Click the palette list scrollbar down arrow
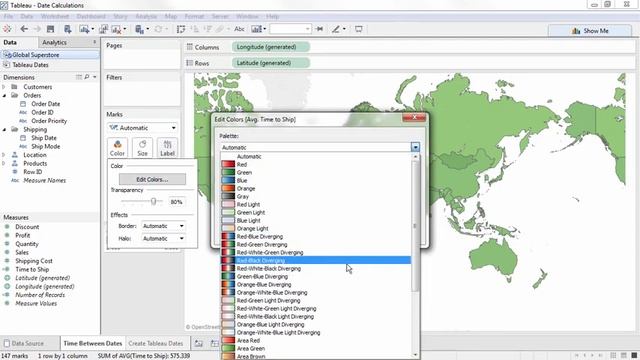The height and width of the screenshot is (360, 640). pos(415,355)
